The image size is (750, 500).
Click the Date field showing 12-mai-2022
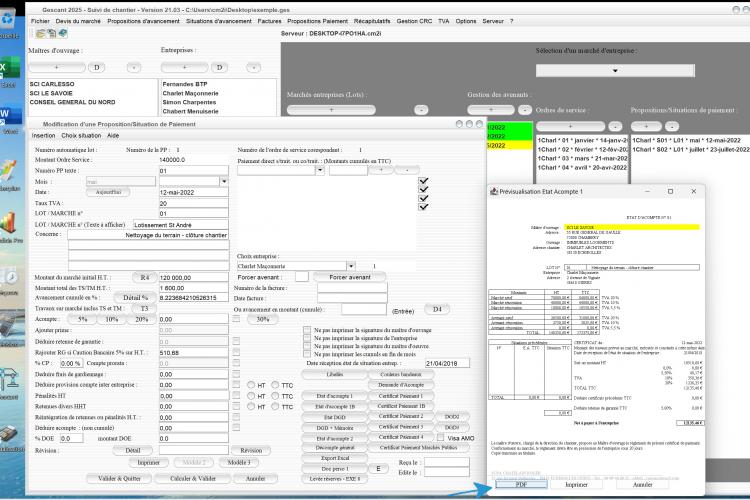[x=194, y=192]
